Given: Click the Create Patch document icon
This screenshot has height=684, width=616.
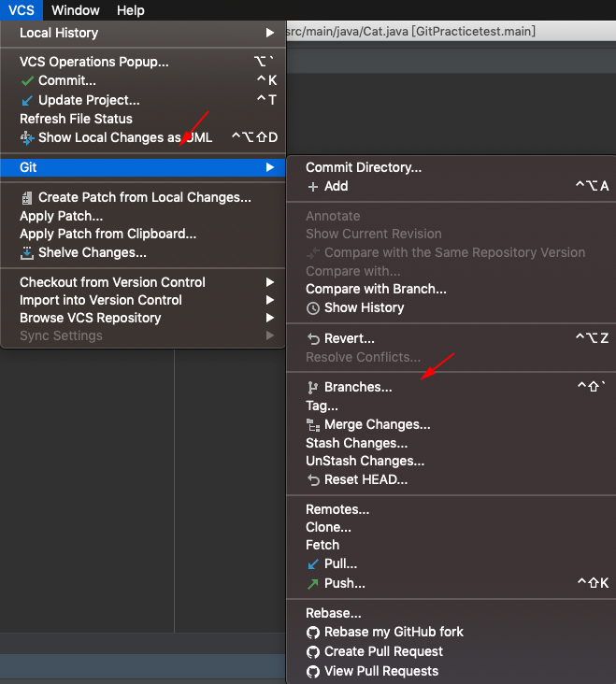Looking at the screenshot, I should pos(26,198).
